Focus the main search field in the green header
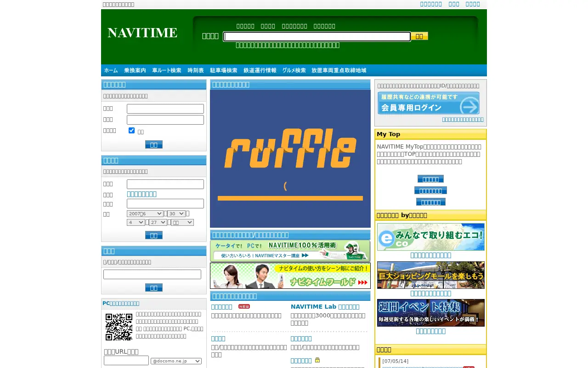The height and width of the screenshot is (368, 588). tap(317, 36)
